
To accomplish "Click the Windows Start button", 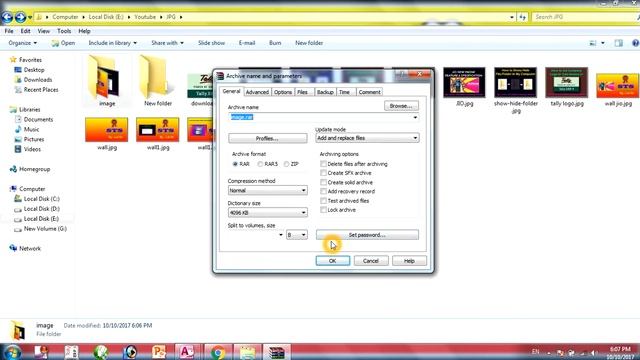I will coord(12,352).
